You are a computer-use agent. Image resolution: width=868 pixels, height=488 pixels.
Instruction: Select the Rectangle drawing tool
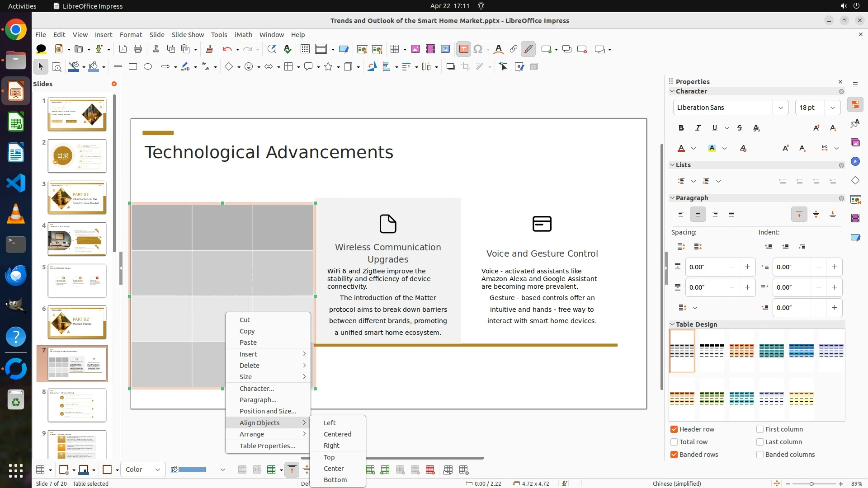pyautogui.click(x=133, y=67)
